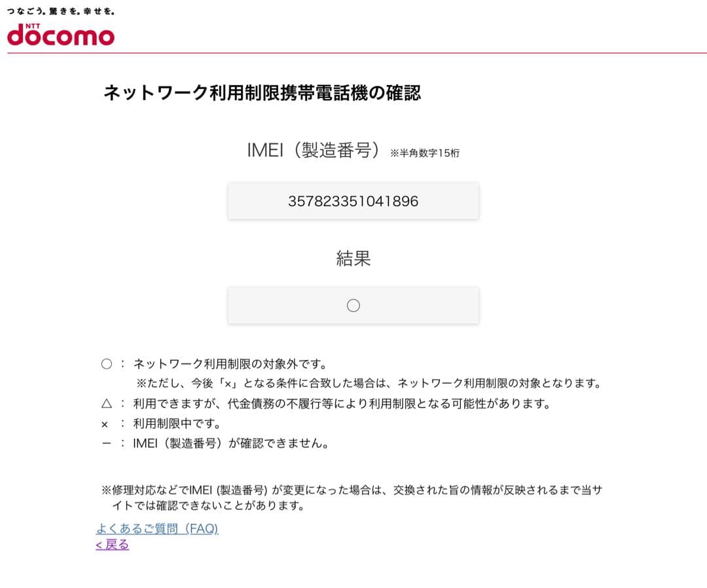
Task: Click the IMEI（製造番号）が確認できません text
Action: 230,443
